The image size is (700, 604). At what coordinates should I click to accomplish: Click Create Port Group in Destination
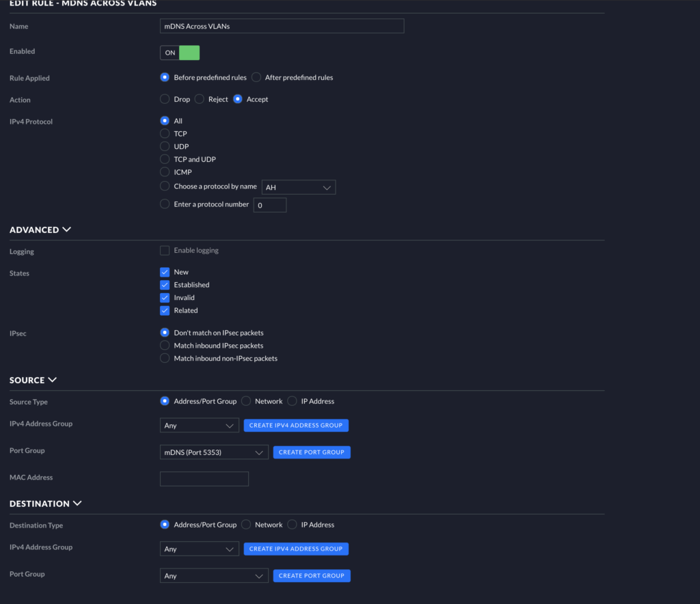(x=311, y=576)
